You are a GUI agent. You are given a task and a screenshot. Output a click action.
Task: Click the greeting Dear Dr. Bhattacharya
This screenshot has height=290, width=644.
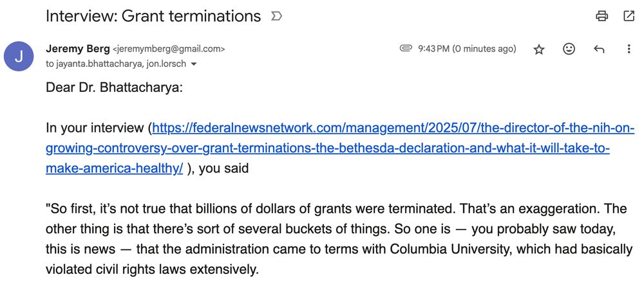tap(114, 88)
